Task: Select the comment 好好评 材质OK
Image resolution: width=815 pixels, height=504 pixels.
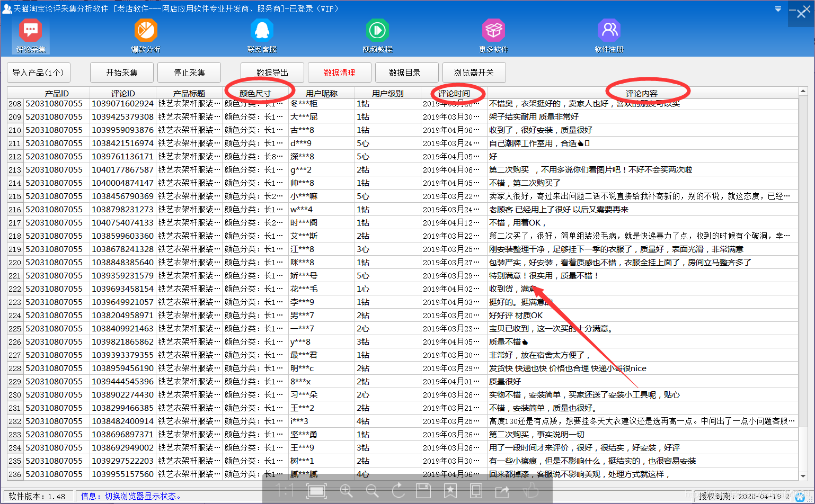Action: [643, 316]
